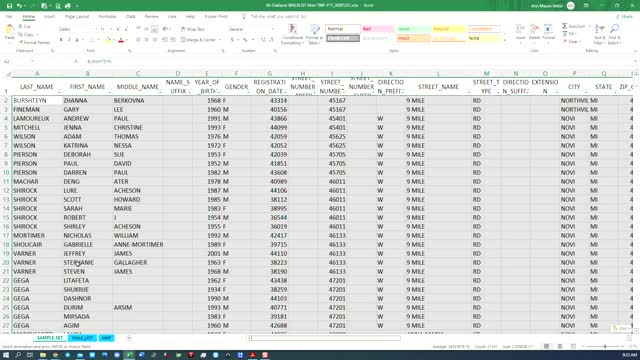
Task: Apply underline formatting
Action: point(77,40)
